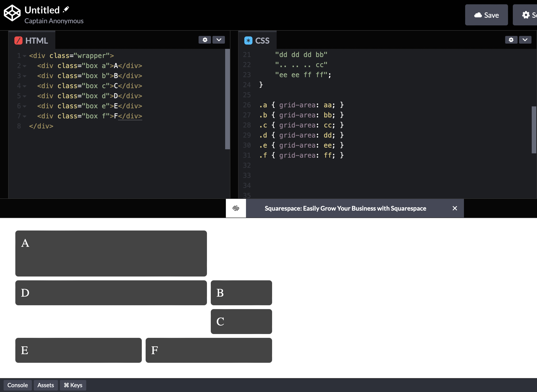Screen dimensions: 537x392
Task: Expand the HTML editor dropdown chevron
Action: coord(219,40)
